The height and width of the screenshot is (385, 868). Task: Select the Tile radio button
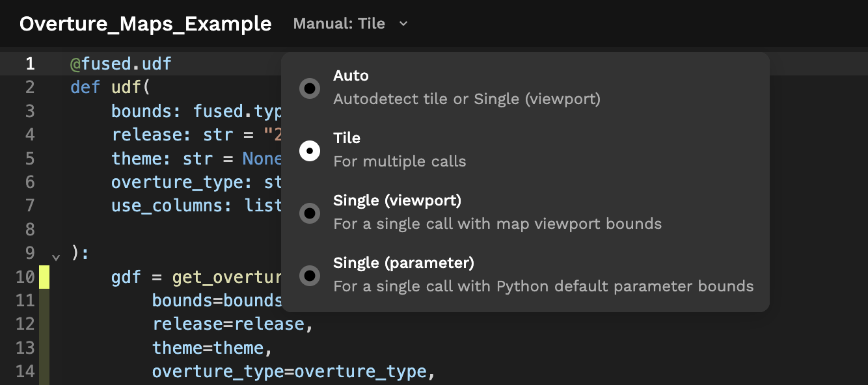310,150
